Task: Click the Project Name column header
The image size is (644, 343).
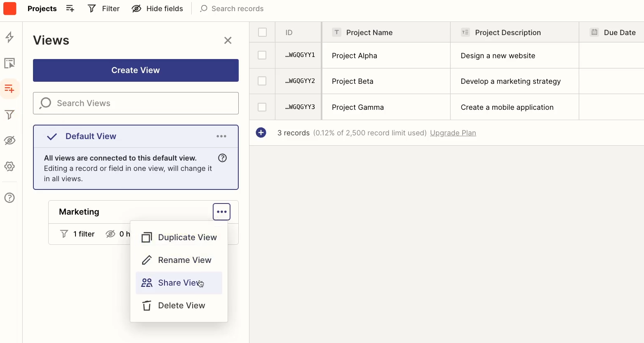Action: [386, 32]
